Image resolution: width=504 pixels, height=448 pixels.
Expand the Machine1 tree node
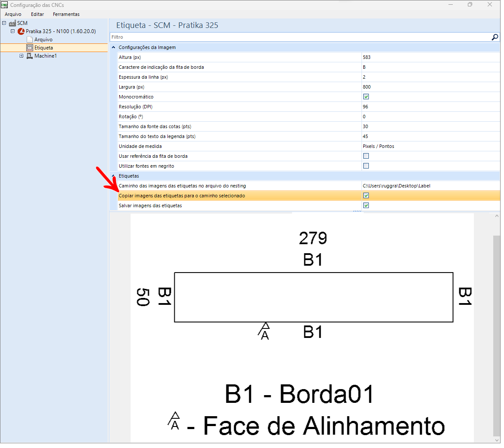point(21,56)
